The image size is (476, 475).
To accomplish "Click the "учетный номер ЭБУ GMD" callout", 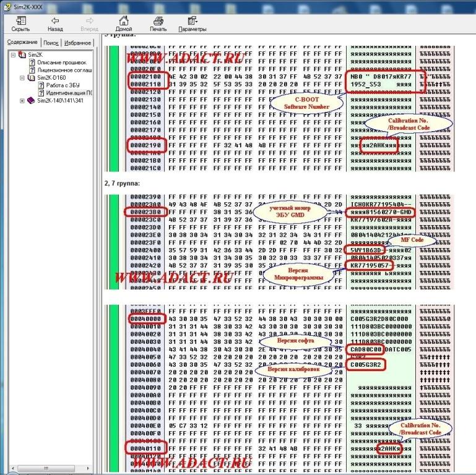I will tap(290, 212).
